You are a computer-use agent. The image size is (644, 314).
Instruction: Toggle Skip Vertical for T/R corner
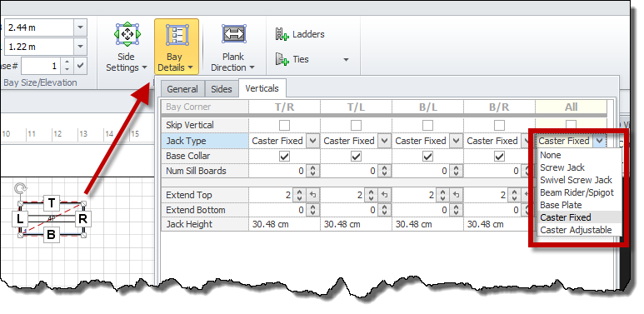pyautogui.click(x=284, y=125)
